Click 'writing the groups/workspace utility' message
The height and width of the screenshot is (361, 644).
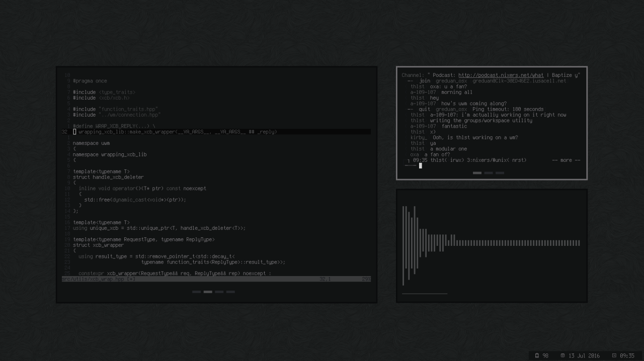(481, 120)
